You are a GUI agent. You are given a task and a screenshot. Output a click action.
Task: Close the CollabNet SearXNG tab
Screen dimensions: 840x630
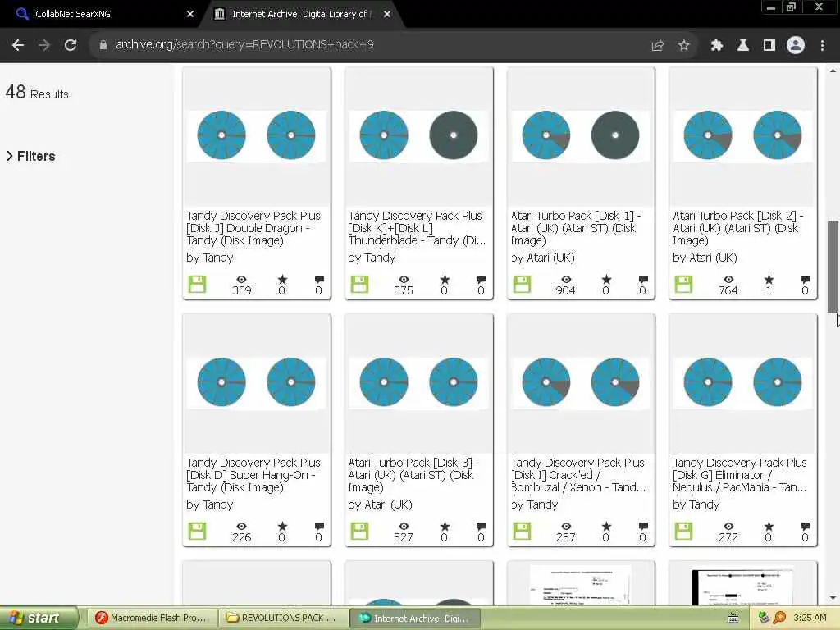tap(190, 15)
